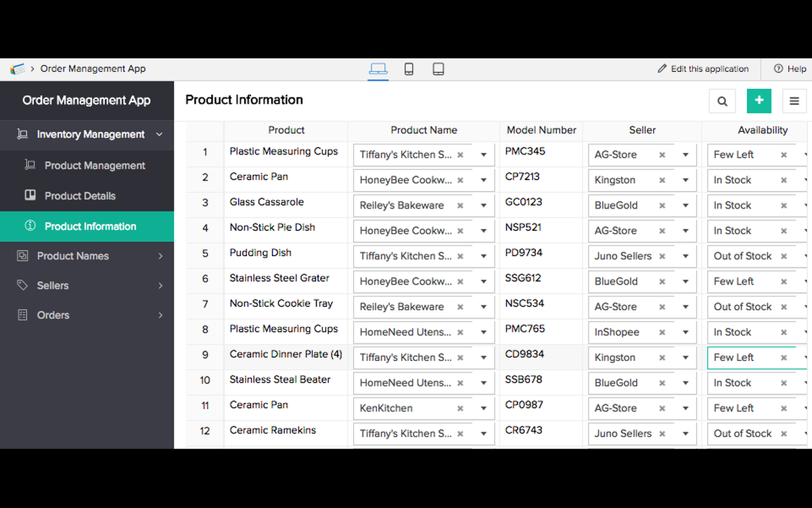Open the hamburger menu icon
Viewport: 812px width, 508px height.
(794, 101)
